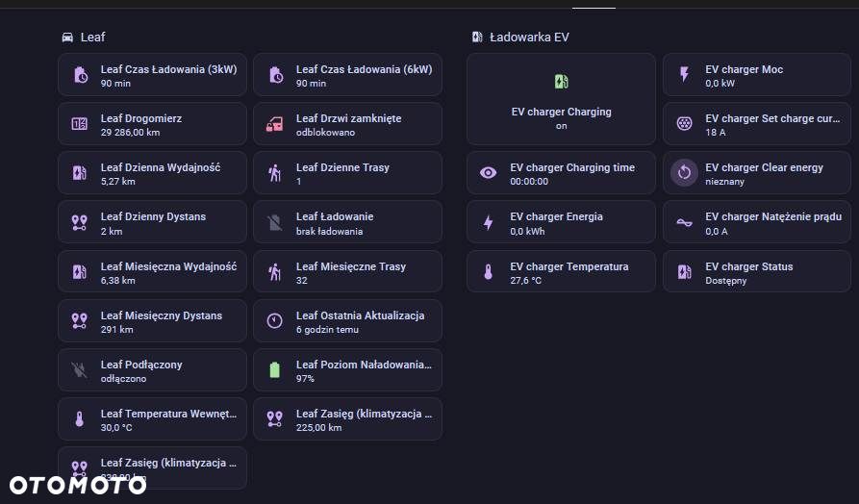Click the Leaf Czas Ładowania (3kW) icon
This screenshot has width=859, height=504.
coord(80,75)
